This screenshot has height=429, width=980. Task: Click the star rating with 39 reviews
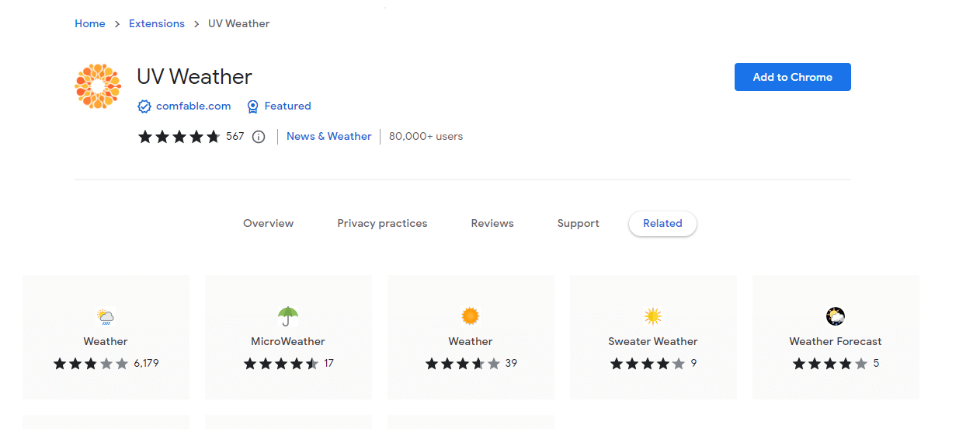[463, 364]
